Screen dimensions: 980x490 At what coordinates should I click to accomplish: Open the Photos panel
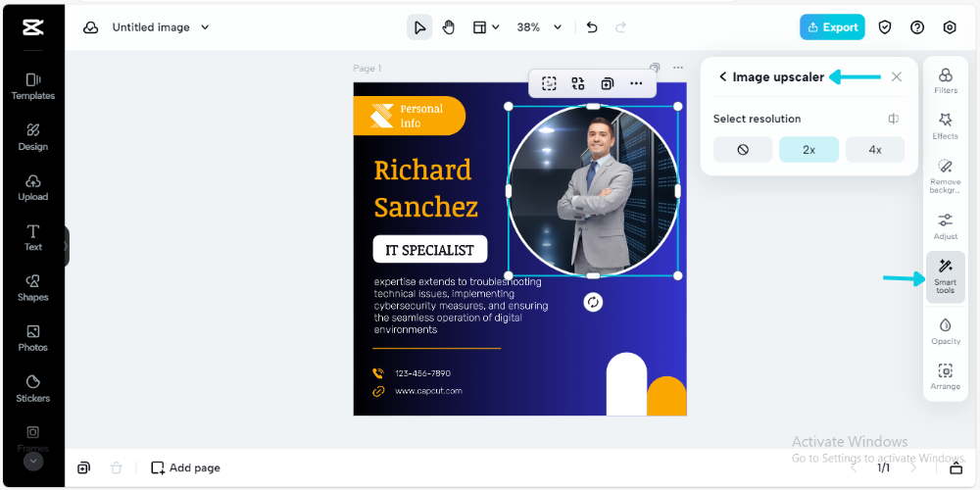(x=32, y=338)
